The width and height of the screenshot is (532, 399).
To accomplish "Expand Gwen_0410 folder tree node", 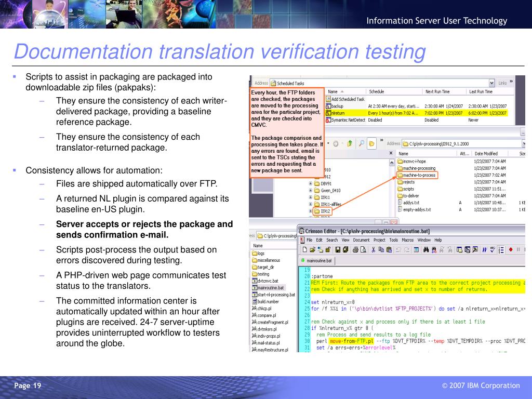I will tap(311, 190).
